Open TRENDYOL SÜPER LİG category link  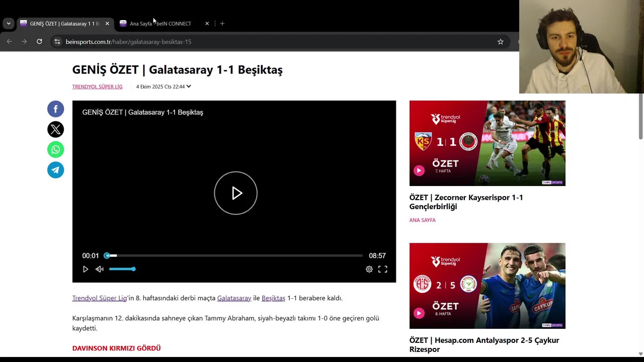pyautogui.click(x=97, y=86)
